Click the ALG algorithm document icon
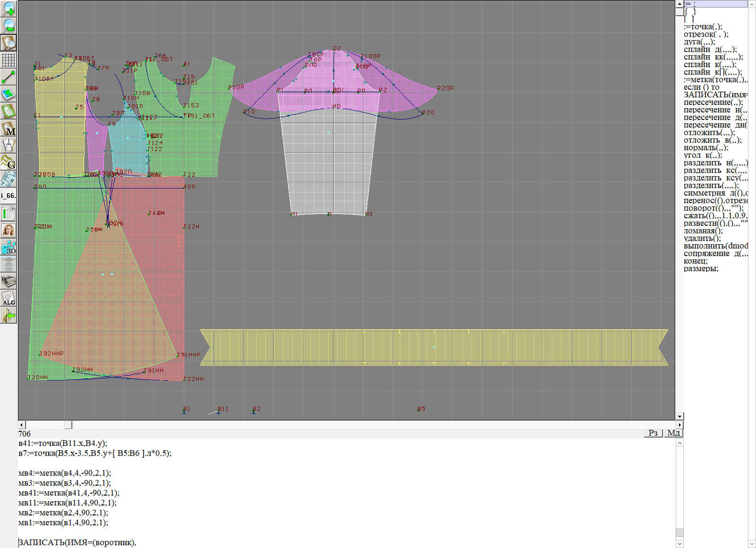 (x=9, y=298)
